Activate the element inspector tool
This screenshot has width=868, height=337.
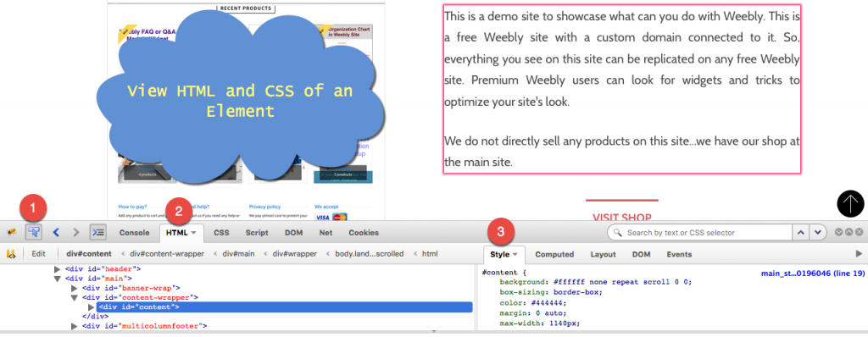point(34,232)
